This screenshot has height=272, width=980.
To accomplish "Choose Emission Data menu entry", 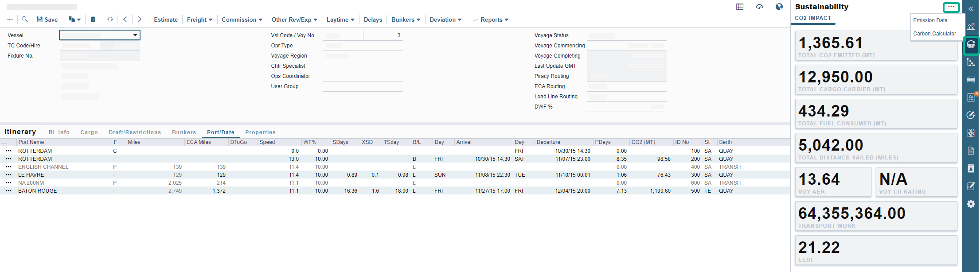I will point(930,20).
